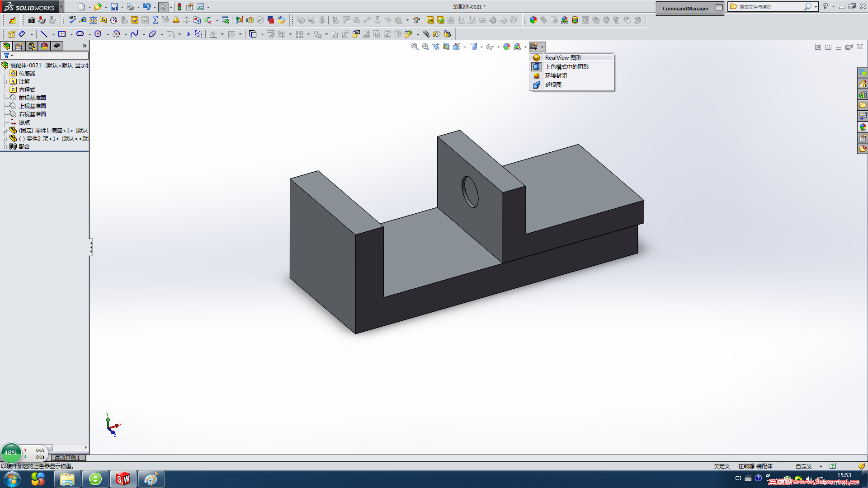Image resolution: width=868 pixels, height=488 pixels.
Task: Enable 透视图 perspective view
Action: tap(553, 84)
